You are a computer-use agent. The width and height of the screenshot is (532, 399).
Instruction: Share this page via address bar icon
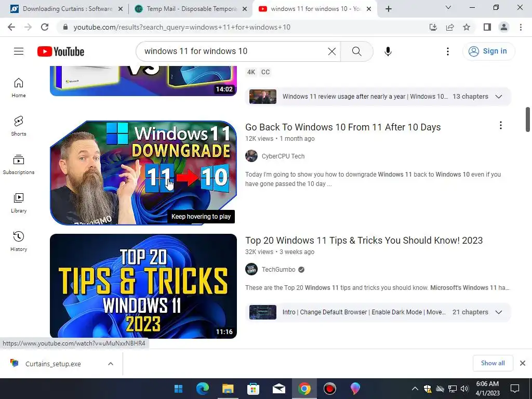coord(450,27)
